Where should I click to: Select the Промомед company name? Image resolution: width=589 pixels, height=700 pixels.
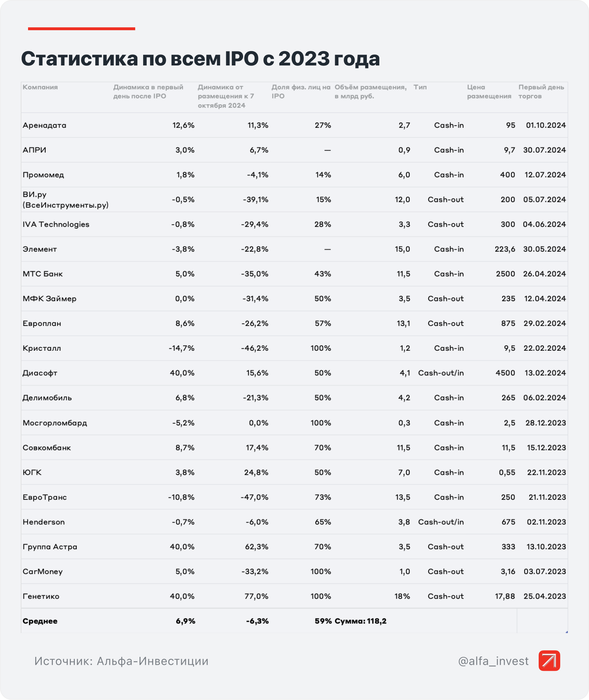pyautogui.click(x=44, y=175)
